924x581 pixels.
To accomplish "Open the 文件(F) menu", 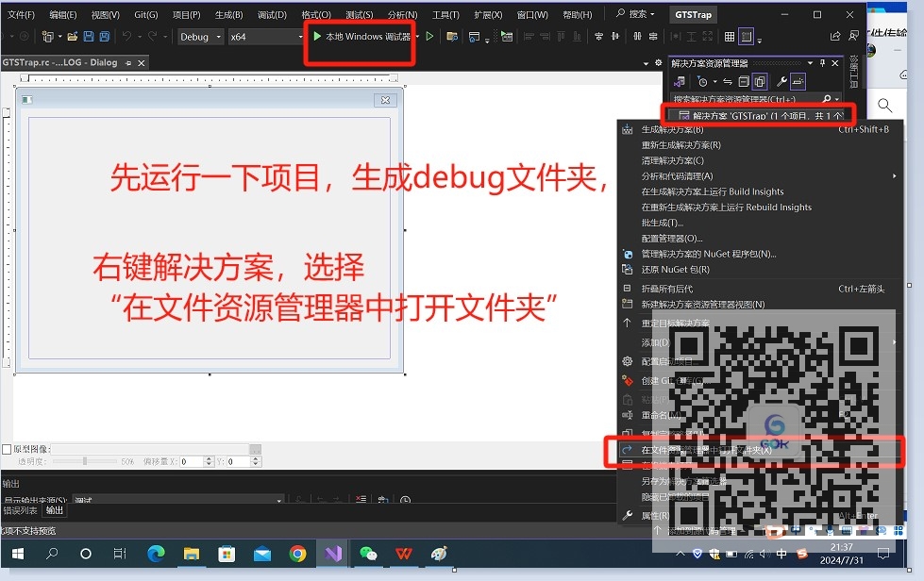I will tap(21, 15).
